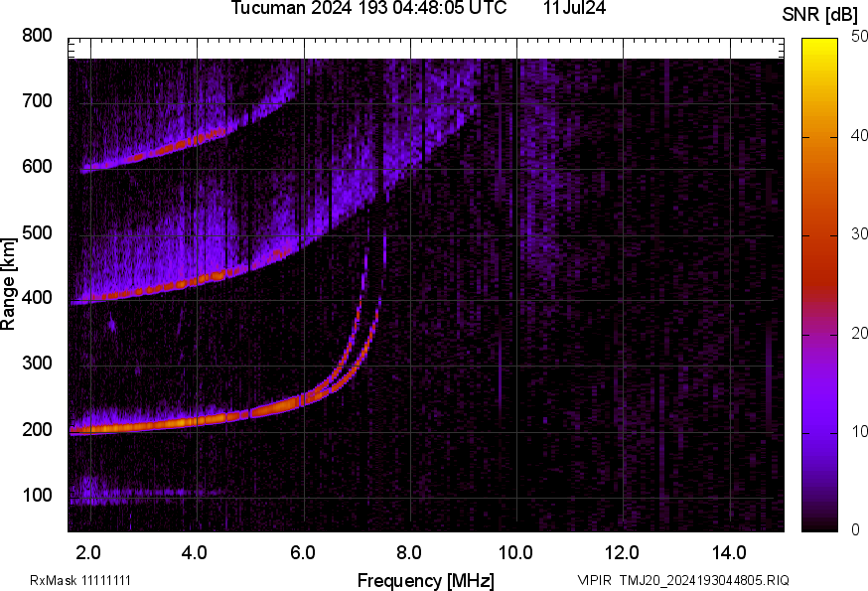
Task: Click the colorbar tick label "40"
Action: [859, 135]
